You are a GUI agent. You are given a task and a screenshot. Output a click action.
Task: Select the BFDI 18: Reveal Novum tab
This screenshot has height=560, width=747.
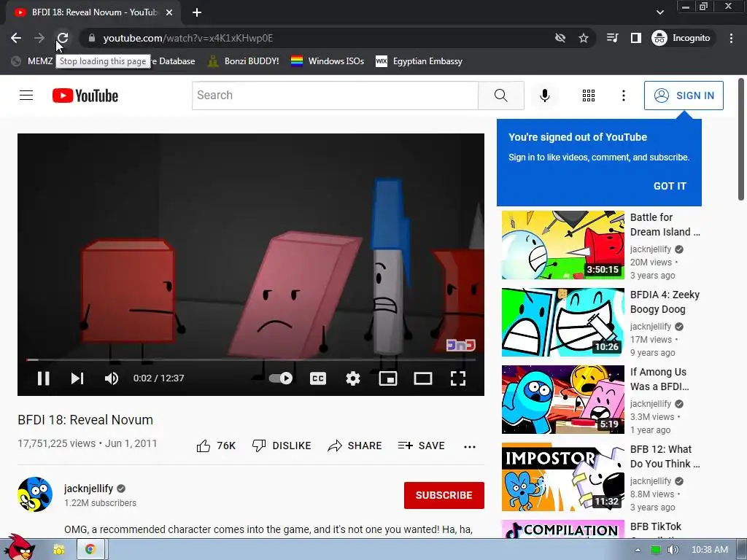[93, 12]
